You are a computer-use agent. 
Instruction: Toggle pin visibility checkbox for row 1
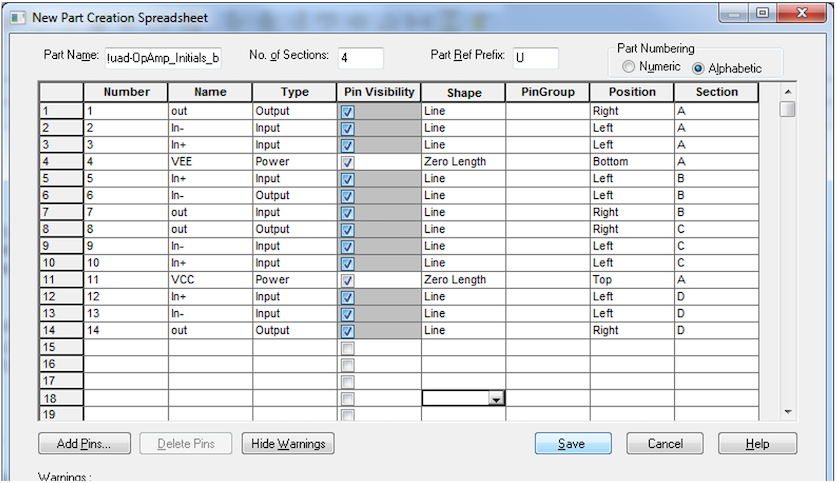pos(347,111)
